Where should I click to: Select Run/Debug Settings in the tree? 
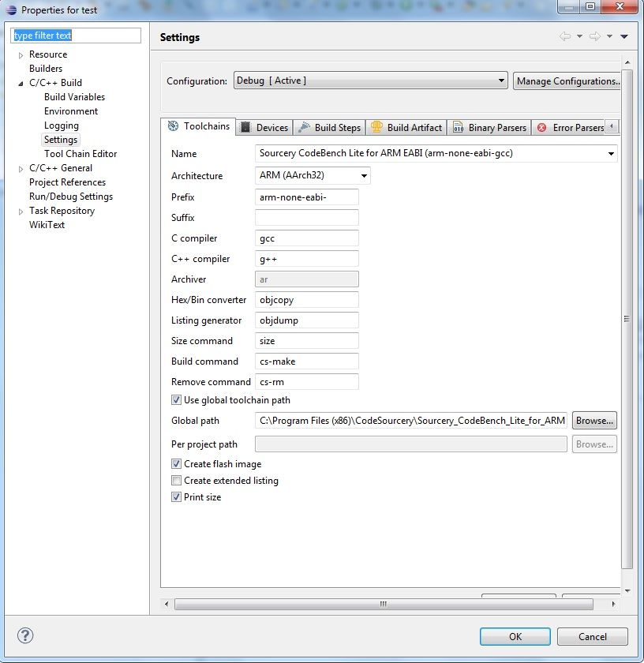71,197
